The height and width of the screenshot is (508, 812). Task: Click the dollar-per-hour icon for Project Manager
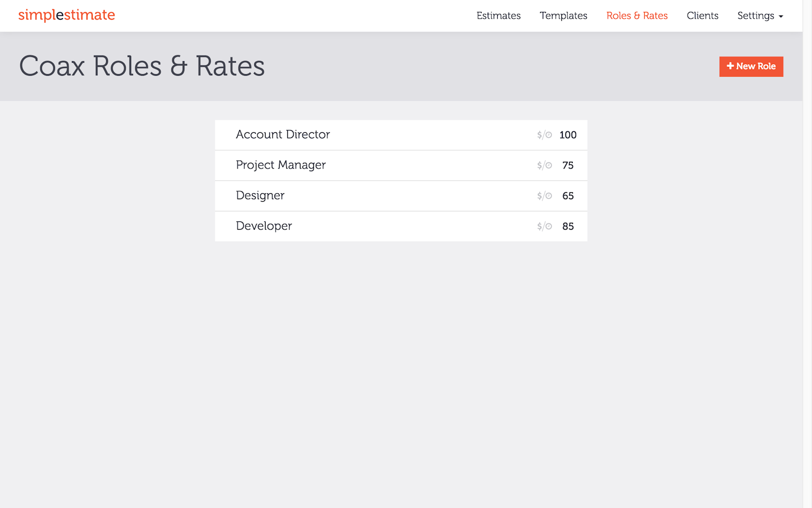pos(544,165)
